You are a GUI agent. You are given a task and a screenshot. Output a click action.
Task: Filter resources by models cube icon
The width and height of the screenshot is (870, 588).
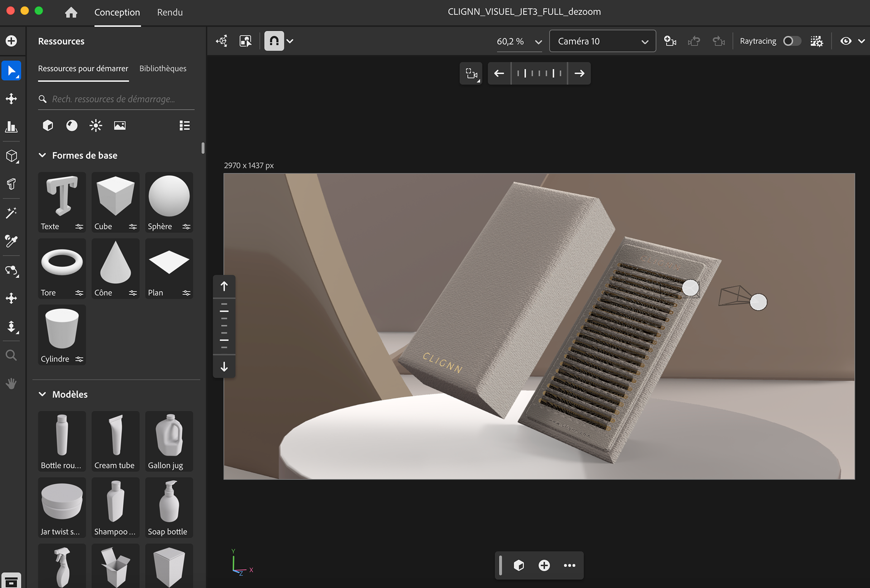(x=48, y=125)
